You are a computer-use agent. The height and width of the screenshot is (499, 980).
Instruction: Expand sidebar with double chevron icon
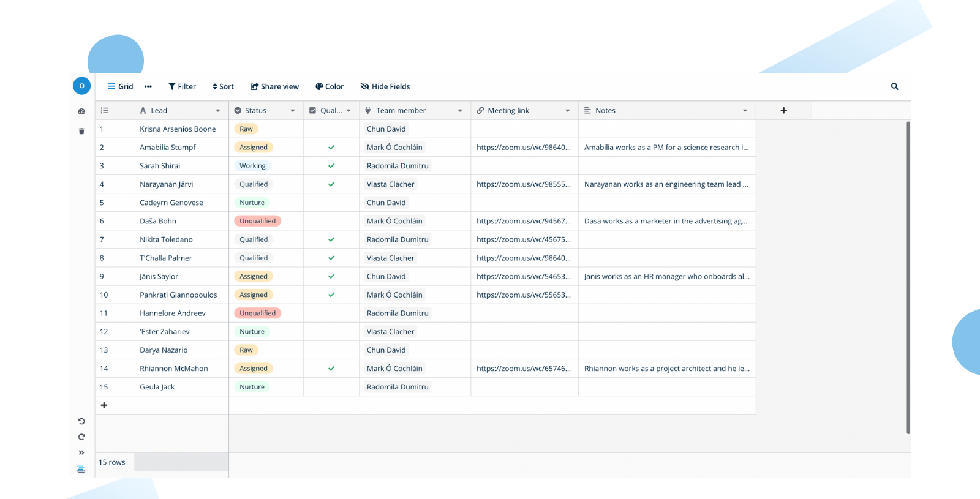coord(81,452)
